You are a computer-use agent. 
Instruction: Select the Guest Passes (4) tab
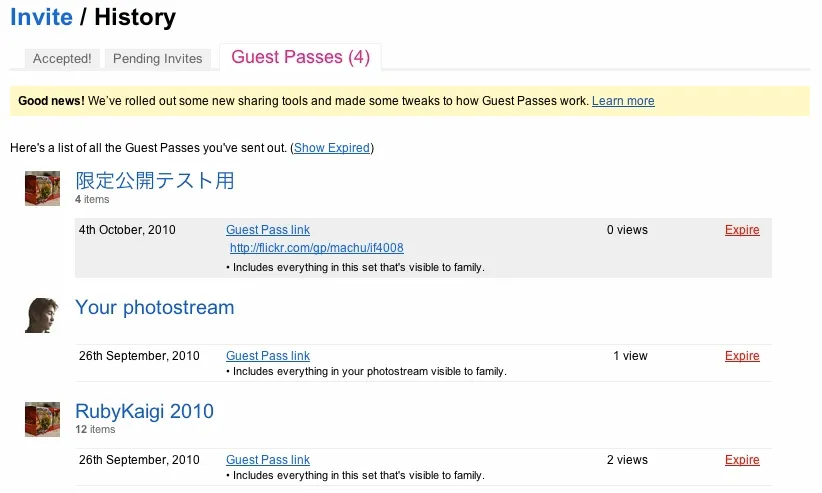300,57
